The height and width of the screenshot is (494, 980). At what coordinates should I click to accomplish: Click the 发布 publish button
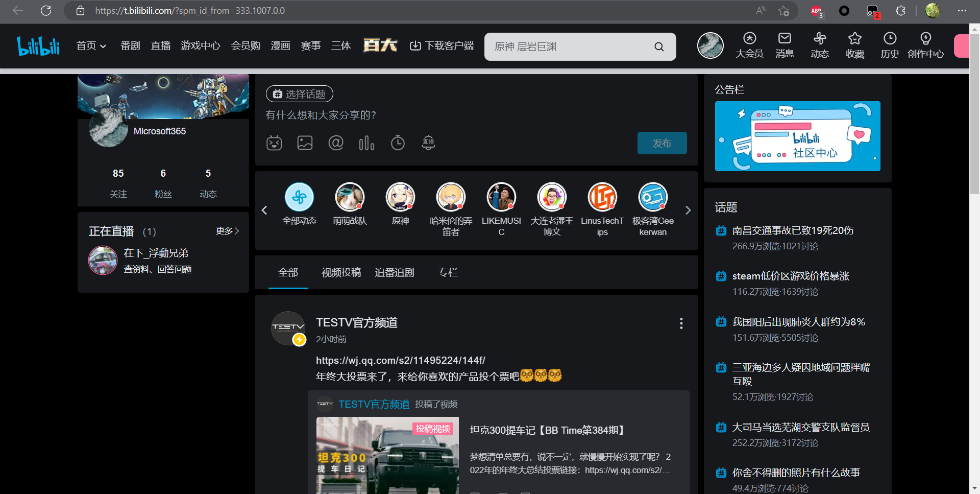pyautogui.click(x=662, y=143)
